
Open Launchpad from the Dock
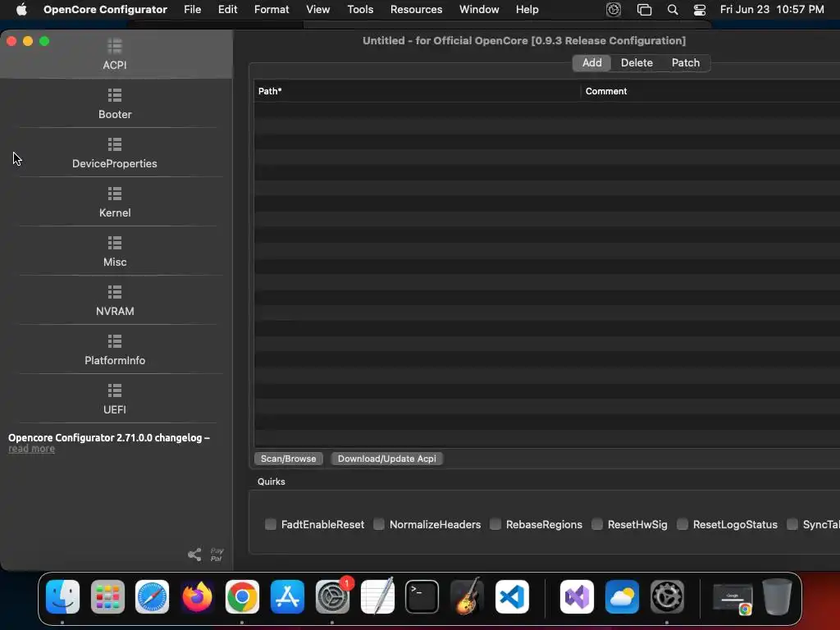click(107, 597)
